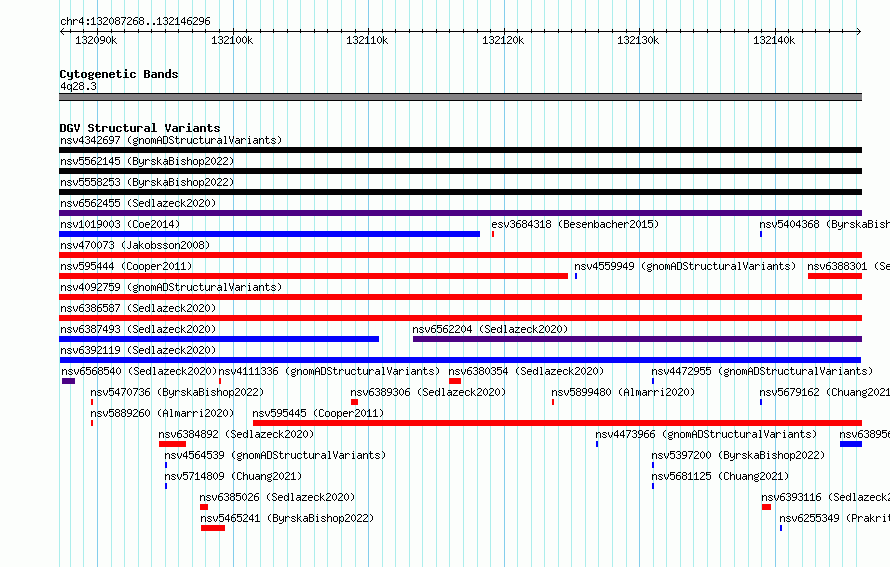Open nsv6385026 Sedlazeck2020 variant
This screenshot has height=567, width=890.
click(x=277, y=497)
